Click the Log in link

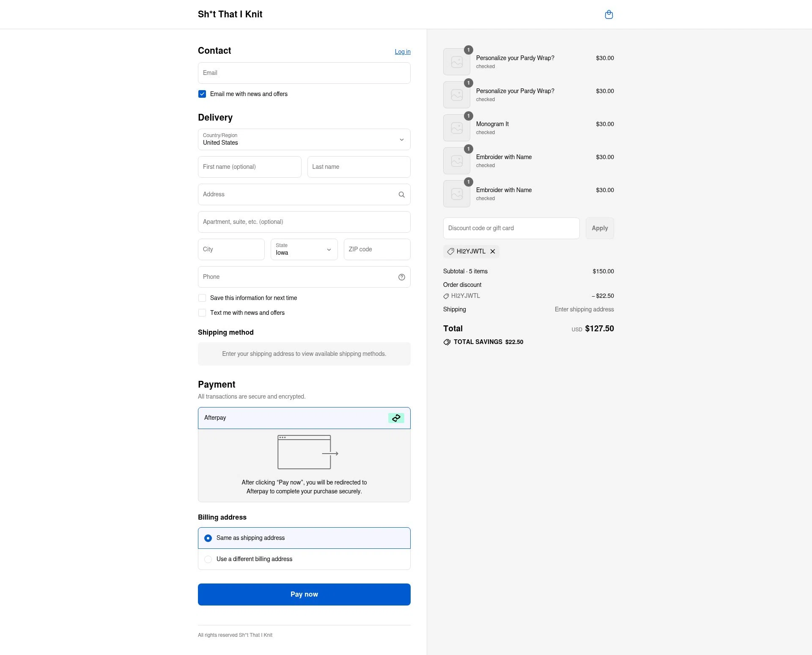point(402,51)
